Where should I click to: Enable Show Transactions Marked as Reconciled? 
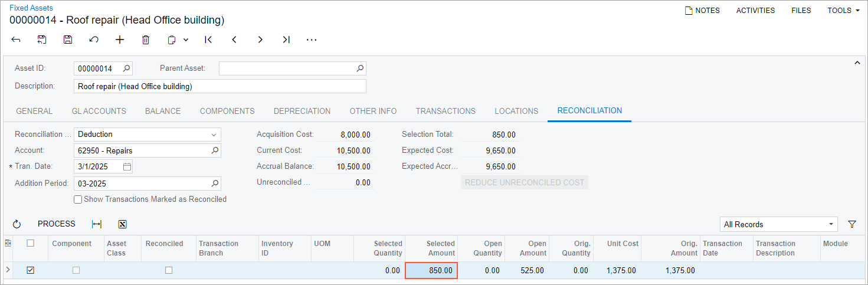(78, 199)
